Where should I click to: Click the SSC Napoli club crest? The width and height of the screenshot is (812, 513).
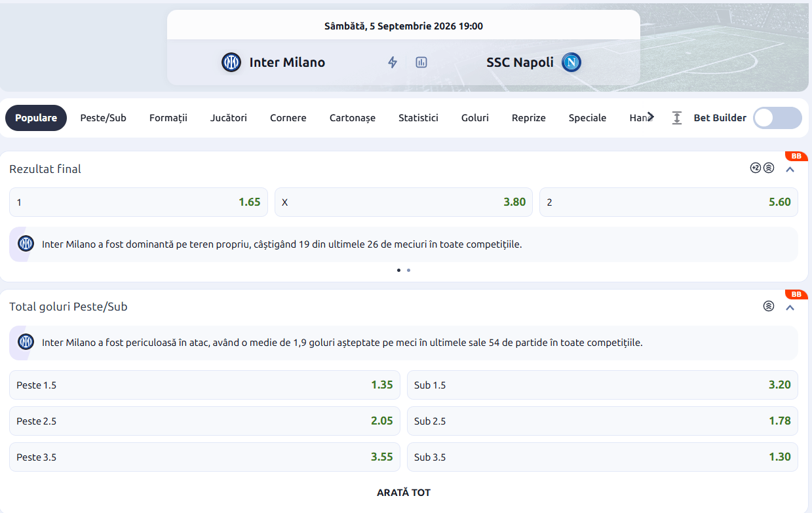[x=571, y=62]
